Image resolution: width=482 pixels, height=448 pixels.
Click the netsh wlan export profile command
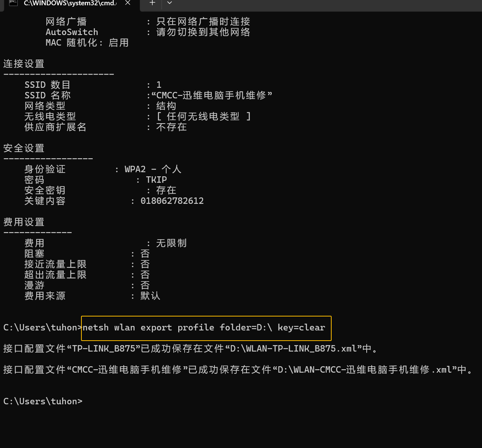point(204,328)
